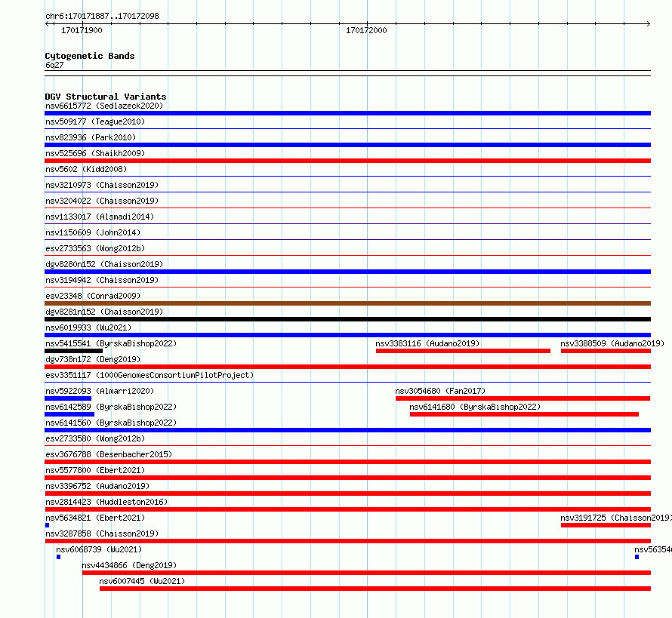
Task: Click the red nsv3383116 variant bar
Action: coord(463,351)
